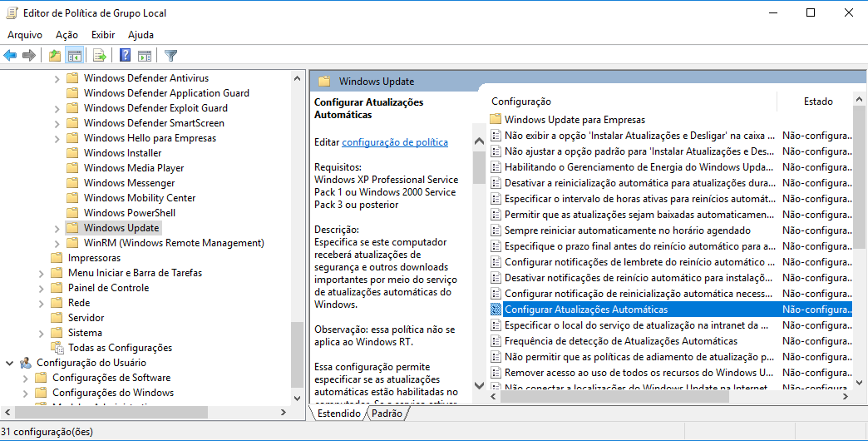
Task: Click the Windows PowerShell folder icon
Action: 72,213
